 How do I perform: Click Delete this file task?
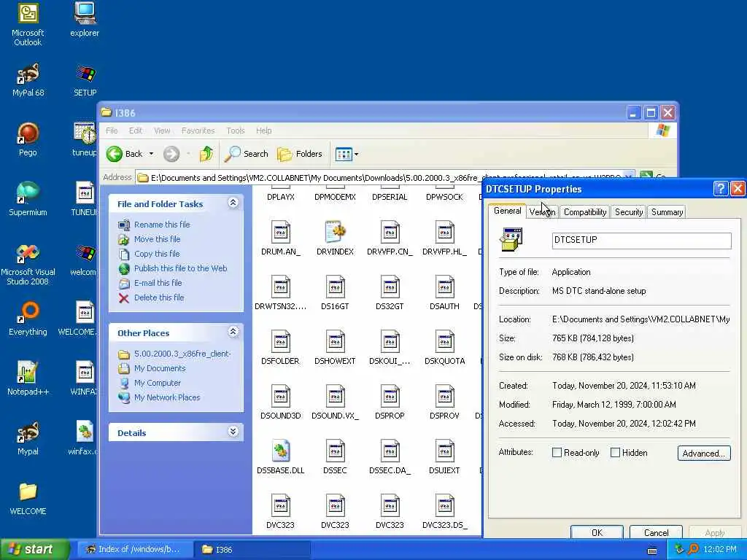point(159,297)
